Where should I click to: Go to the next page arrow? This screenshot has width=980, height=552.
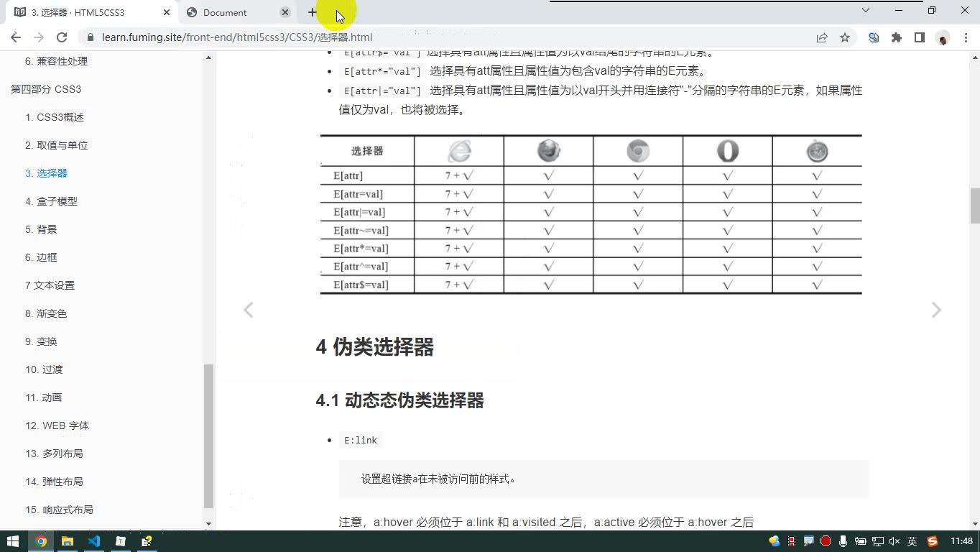tap(936, 310)
